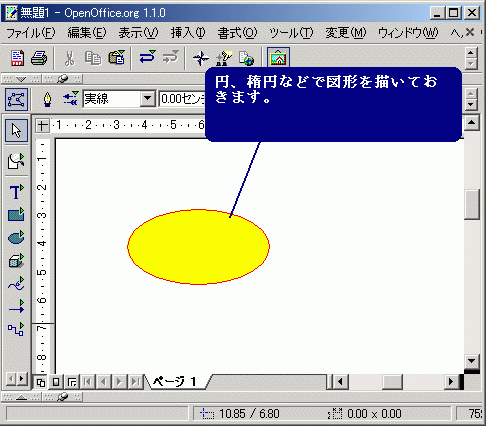Select the Lines and arrows tool
The image size is (486, 426).
[16, 307]
